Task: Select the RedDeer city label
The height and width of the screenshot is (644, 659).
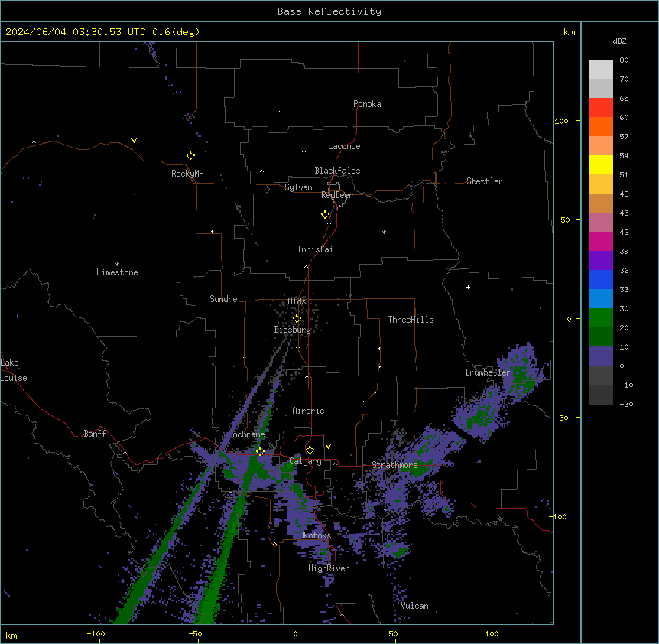Action: [x=336, y=195]
